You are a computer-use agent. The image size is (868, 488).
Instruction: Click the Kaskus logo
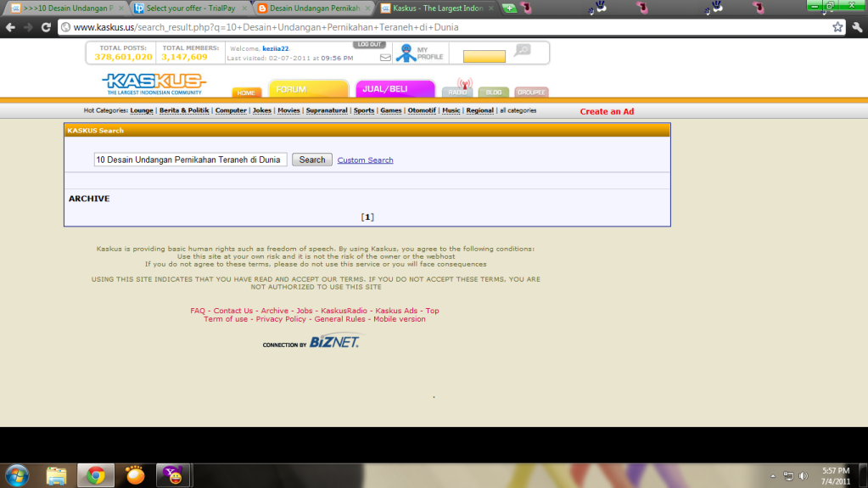(154, 84)
